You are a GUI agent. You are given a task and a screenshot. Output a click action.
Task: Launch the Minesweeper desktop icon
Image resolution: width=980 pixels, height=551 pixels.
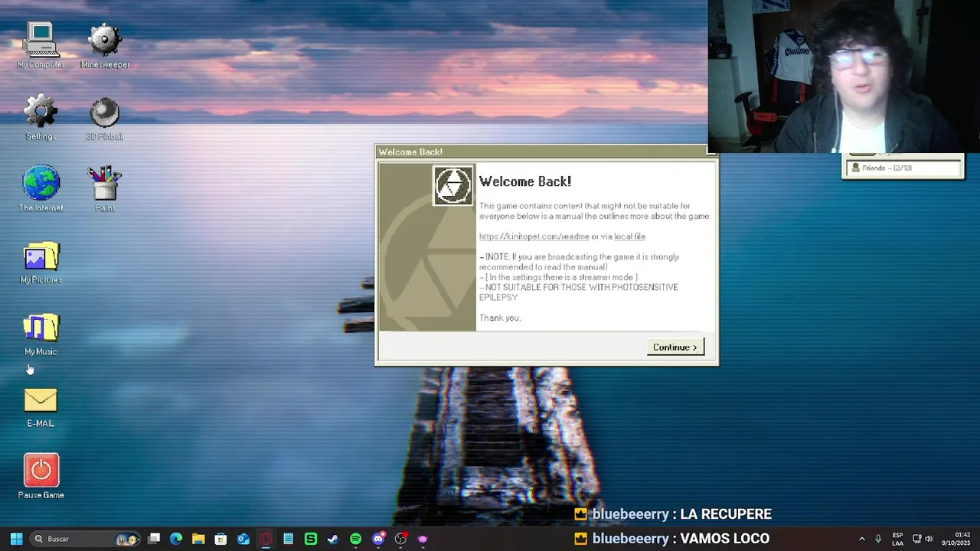point(105,46)
